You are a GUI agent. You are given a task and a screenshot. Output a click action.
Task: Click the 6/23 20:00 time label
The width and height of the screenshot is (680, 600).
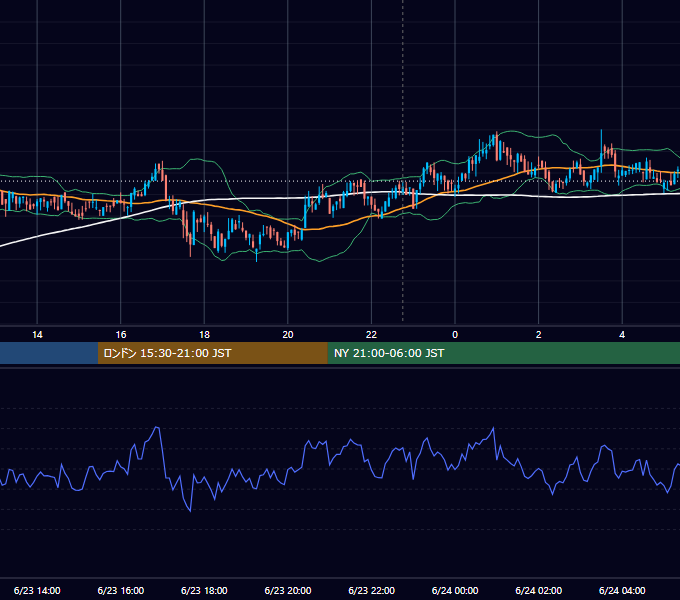[x=288, y=590]
